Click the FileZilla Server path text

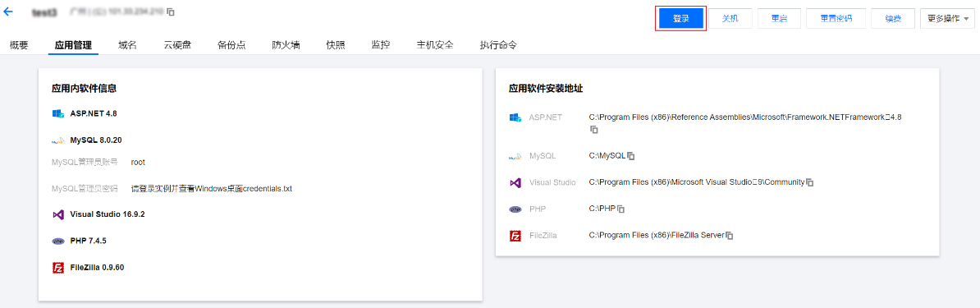click(657, 236)
